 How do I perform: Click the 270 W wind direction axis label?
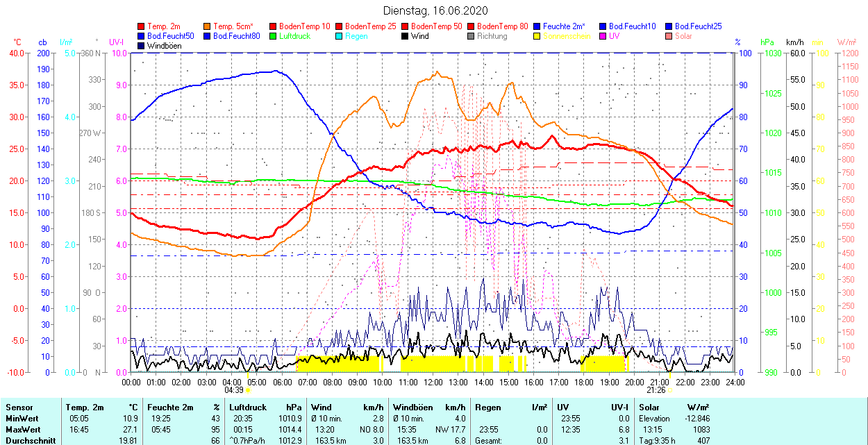point(91,133)
